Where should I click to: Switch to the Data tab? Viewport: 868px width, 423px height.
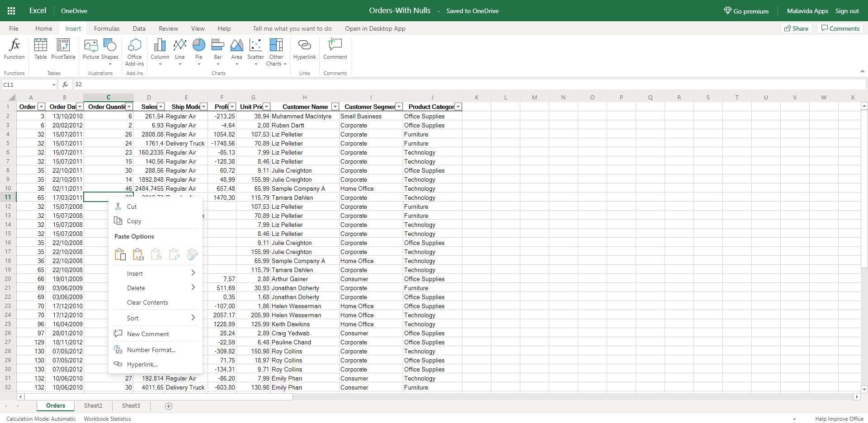(x=139, y=28)
